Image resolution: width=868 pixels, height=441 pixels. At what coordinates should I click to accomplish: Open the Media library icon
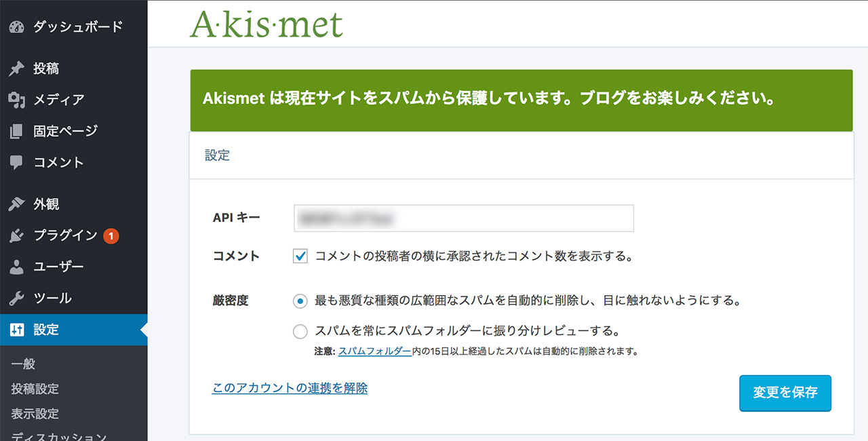[17, 100]
